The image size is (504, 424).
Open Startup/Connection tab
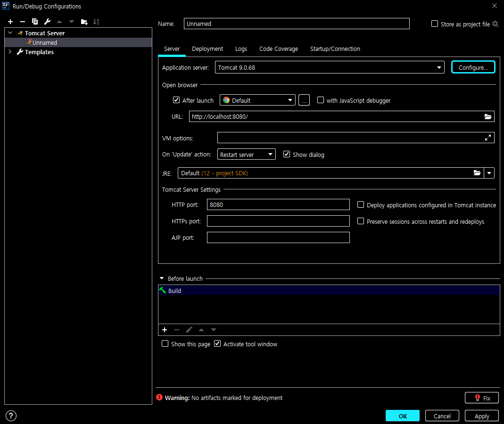[335, 49]
